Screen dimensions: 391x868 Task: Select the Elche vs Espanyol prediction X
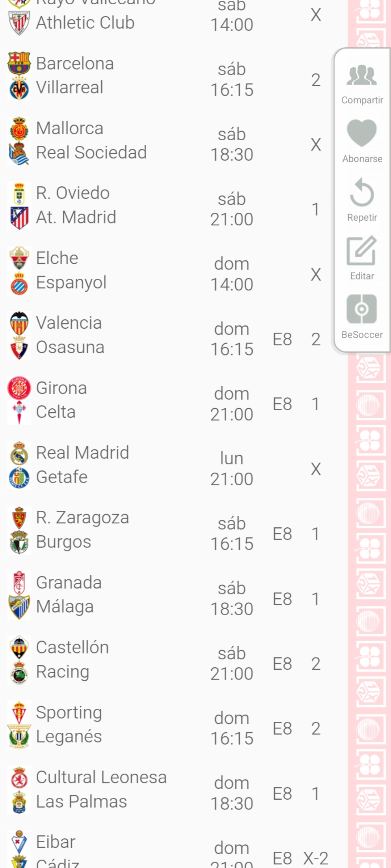click(316, 275)
